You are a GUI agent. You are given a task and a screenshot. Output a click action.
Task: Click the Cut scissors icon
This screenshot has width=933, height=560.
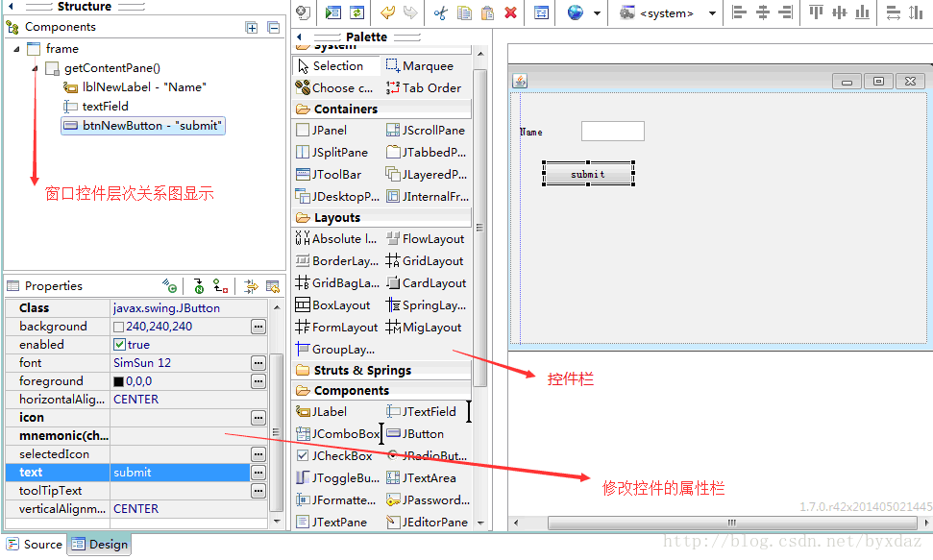tap(440, 12)
